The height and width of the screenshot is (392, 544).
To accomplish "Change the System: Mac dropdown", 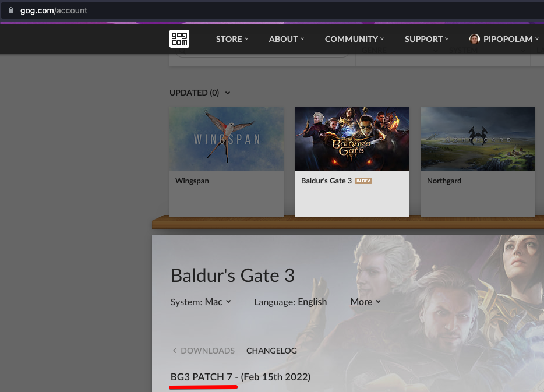I will (200, 302).
